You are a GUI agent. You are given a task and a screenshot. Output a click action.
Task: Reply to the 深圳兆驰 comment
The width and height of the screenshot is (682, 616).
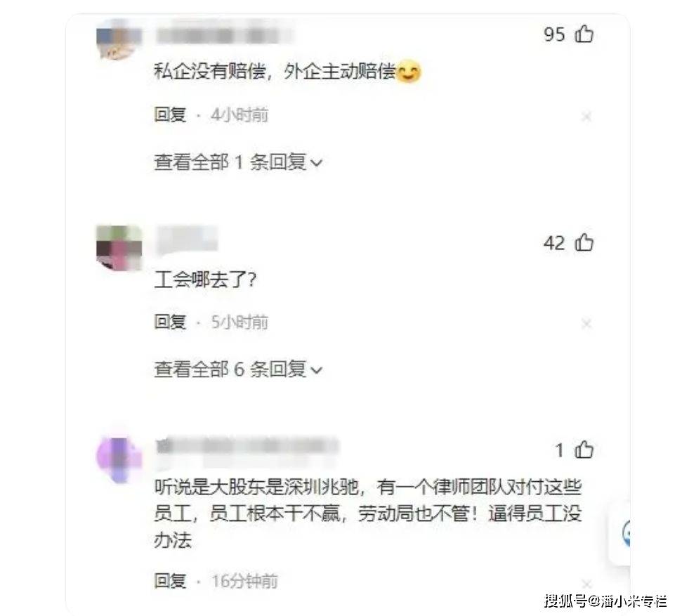(170, 581)
